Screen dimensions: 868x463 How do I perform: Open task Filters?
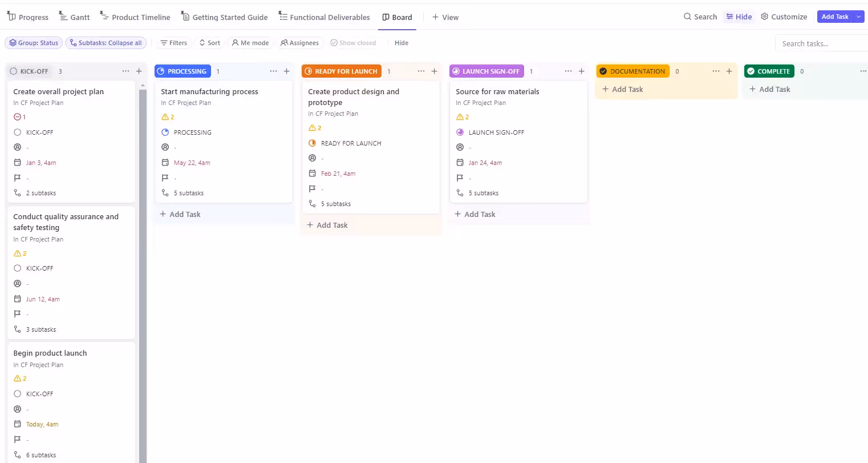[173, 42]
